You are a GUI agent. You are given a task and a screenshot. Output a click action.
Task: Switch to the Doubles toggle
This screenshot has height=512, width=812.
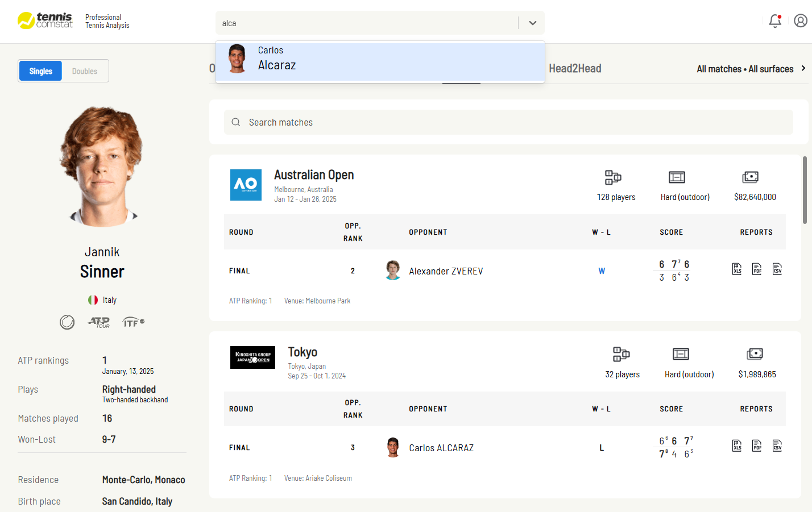[85, 71]
